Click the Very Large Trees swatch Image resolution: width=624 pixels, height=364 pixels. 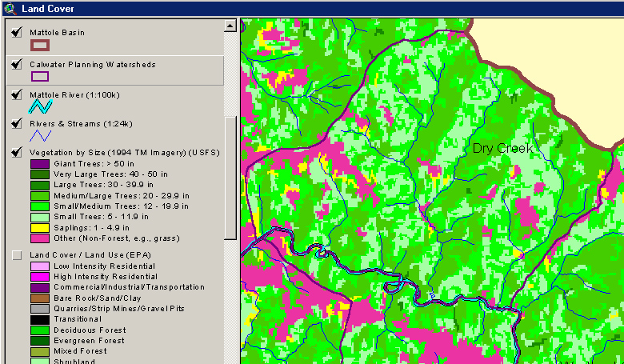pyautogui.click(x=40, y=174)
